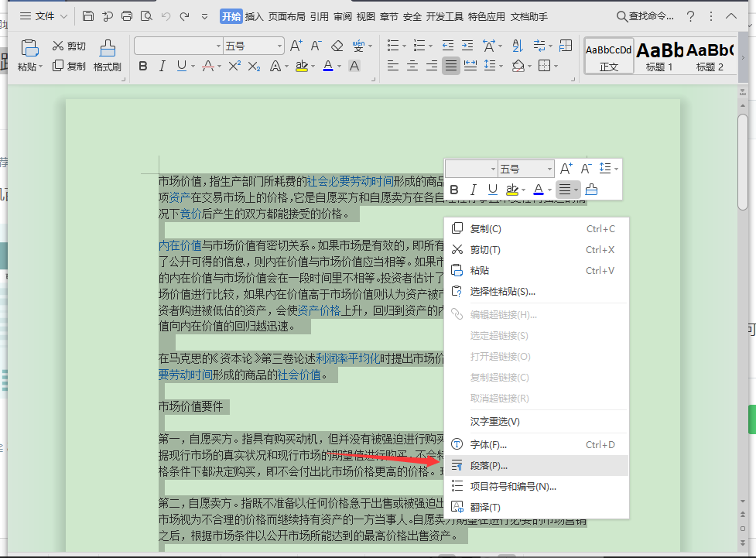Screen dimensions: 756x558
Task: Switch to the 页面布局 ribbon tab
Action: point(287,16)
